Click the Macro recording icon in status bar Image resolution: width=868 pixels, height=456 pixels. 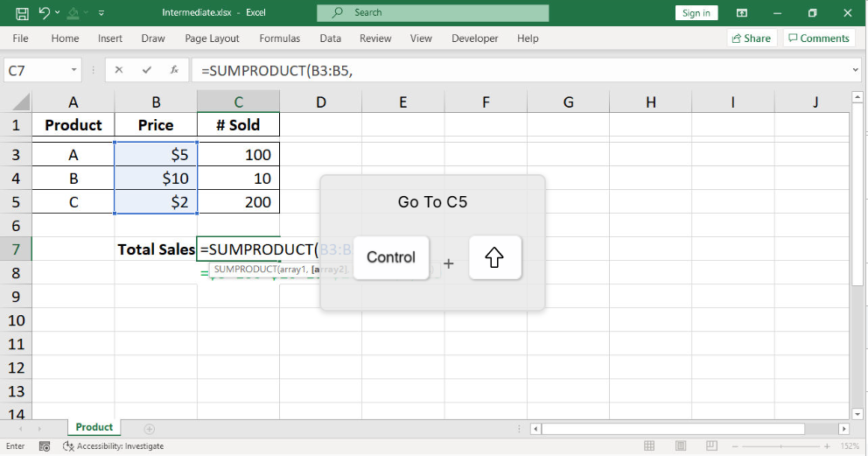click(x=45, y=446)
